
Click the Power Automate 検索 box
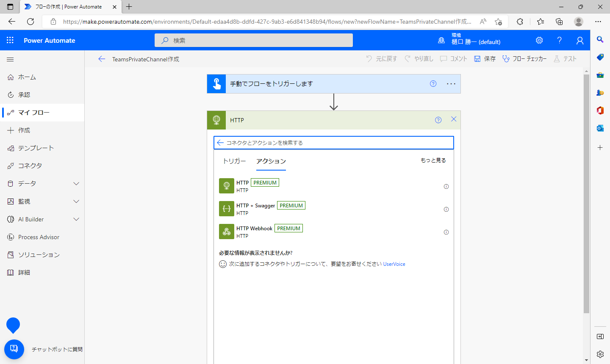point(254,40)
